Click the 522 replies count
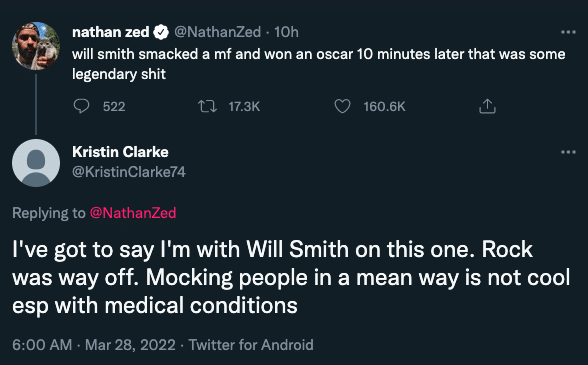 tap(114, 107)
